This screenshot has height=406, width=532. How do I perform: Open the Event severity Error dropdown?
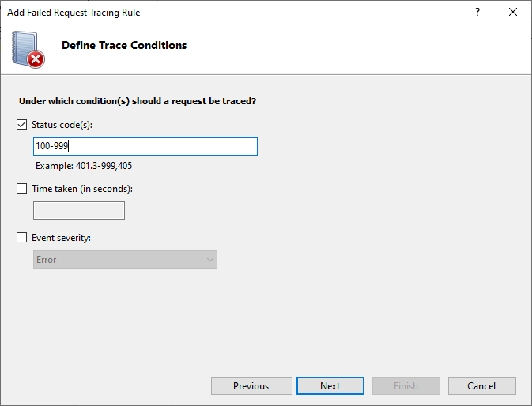tap(125, 260)
